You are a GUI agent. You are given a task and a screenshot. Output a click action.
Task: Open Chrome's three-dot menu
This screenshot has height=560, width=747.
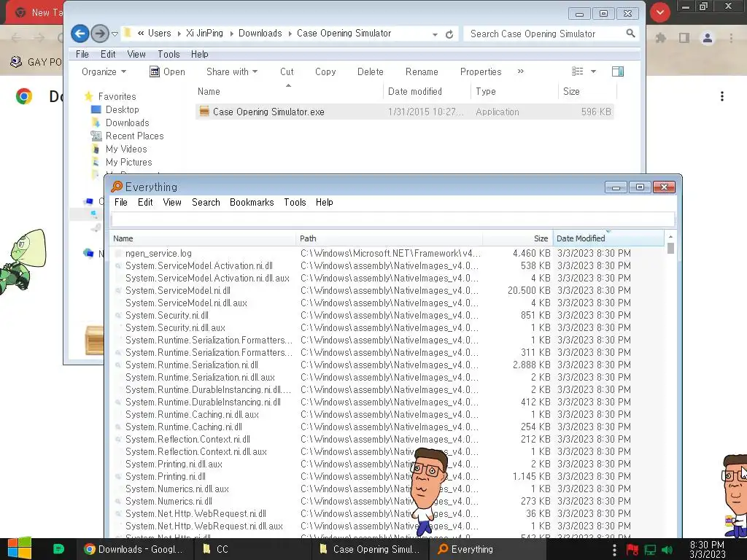tap(731, 38)
